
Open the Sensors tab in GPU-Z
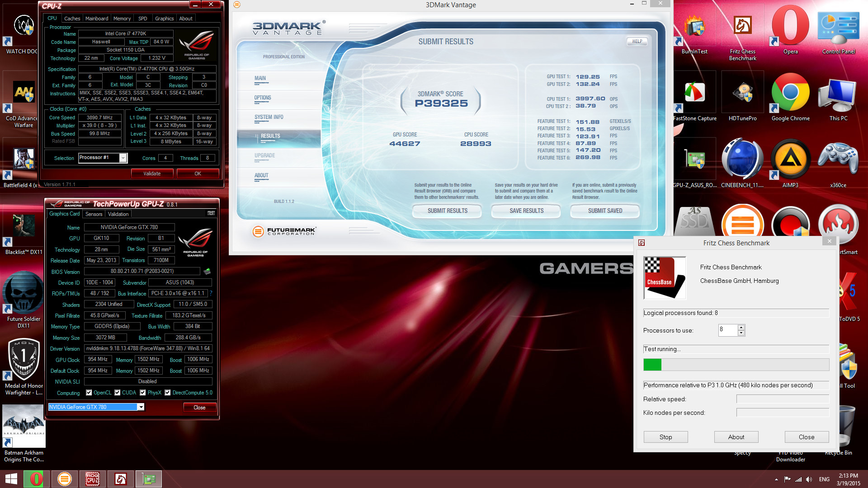[x=94, y=214]
